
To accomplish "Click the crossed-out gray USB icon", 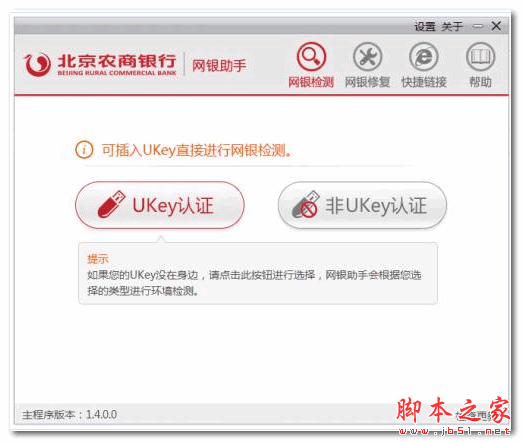I will pyautogui.click(x=305, y=205).
